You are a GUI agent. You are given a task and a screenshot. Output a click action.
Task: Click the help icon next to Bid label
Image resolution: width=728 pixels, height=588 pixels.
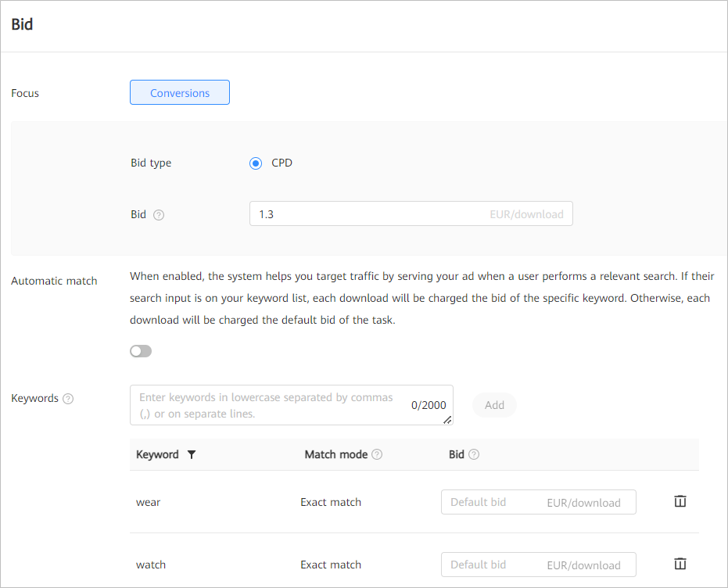[x=160, y=214]
